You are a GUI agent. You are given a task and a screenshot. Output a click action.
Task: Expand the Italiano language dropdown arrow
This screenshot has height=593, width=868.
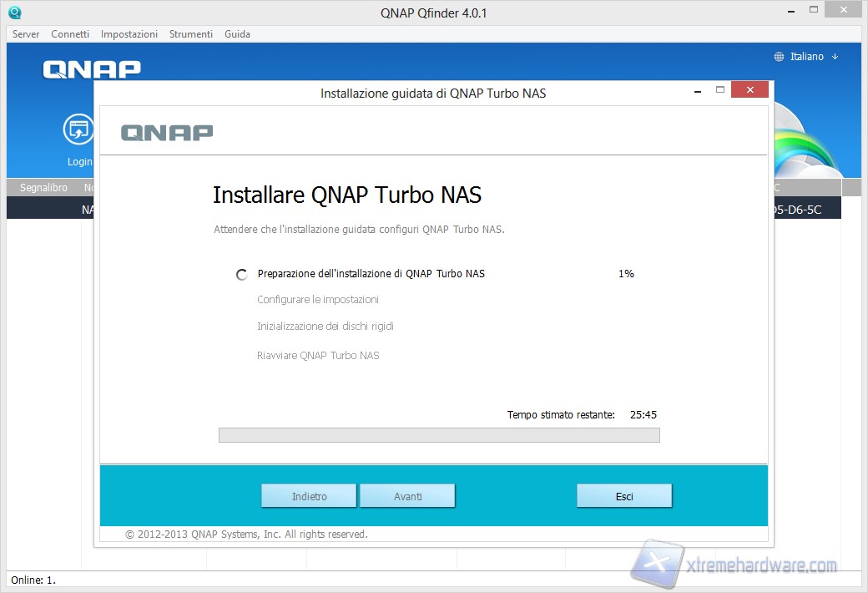click(x=835, y=57)
